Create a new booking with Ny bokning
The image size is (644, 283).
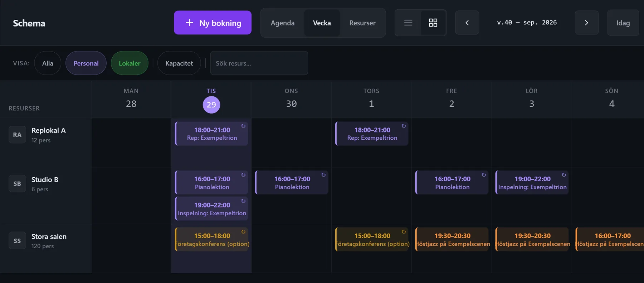pyautogui.click(x=213, y=23)
